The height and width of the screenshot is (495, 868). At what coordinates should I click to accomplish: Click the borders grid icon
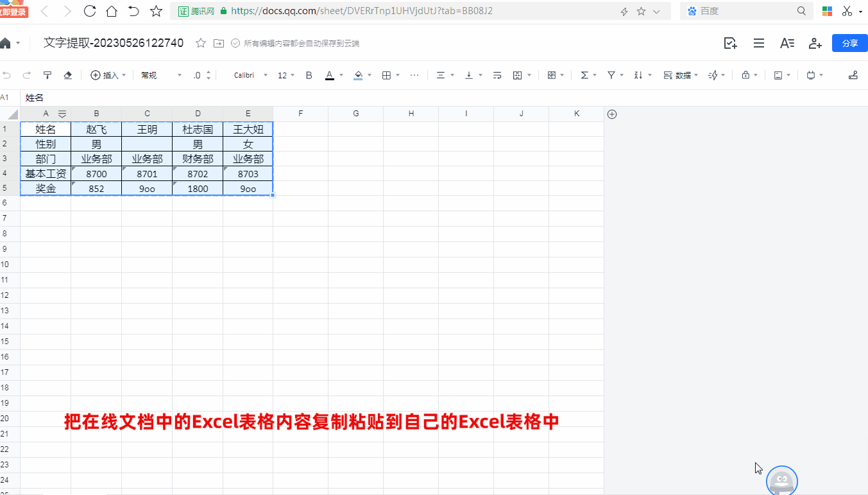[x=386, y=75]
